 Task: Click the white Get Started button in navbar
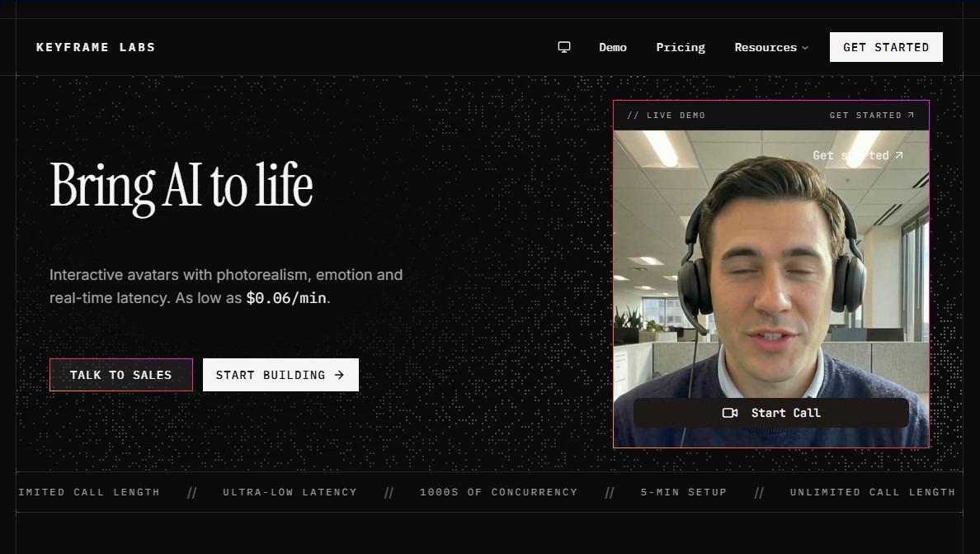[x=886, y=47]
